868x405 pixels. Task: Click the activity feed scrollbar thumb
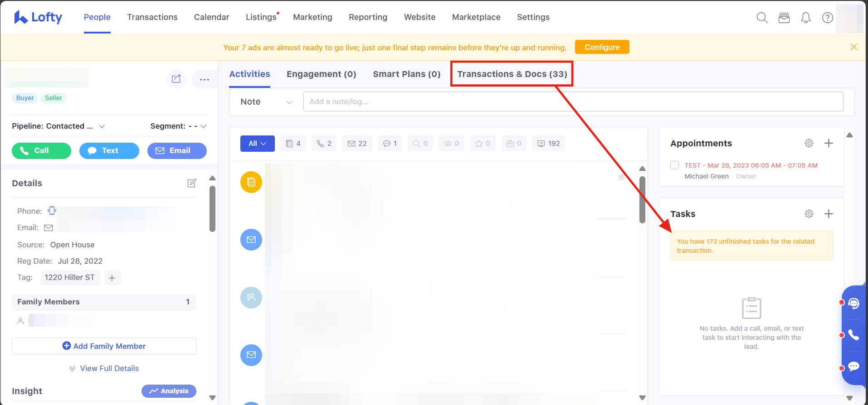(642, 200)
